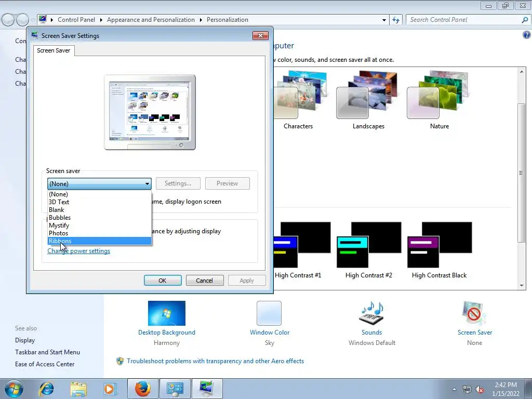Choose Blank screen saver option
This screenshot has height=399, width=532.
coord(99,210)
